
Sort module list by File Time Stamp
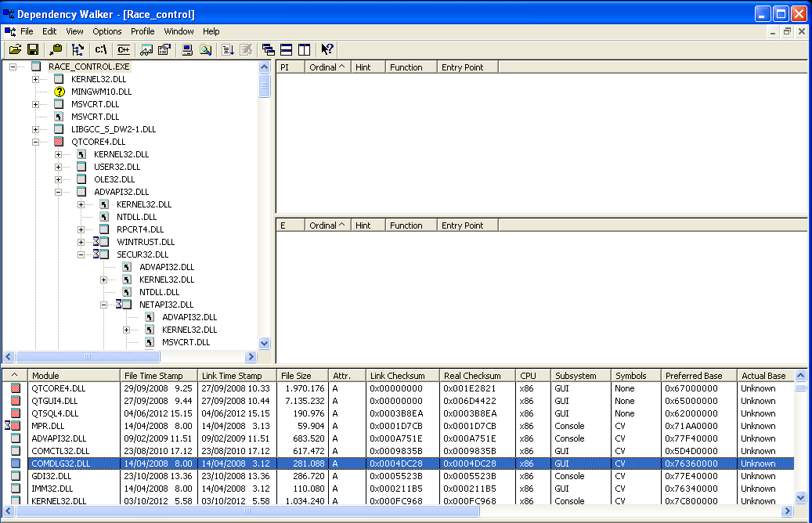click(159, 376)
